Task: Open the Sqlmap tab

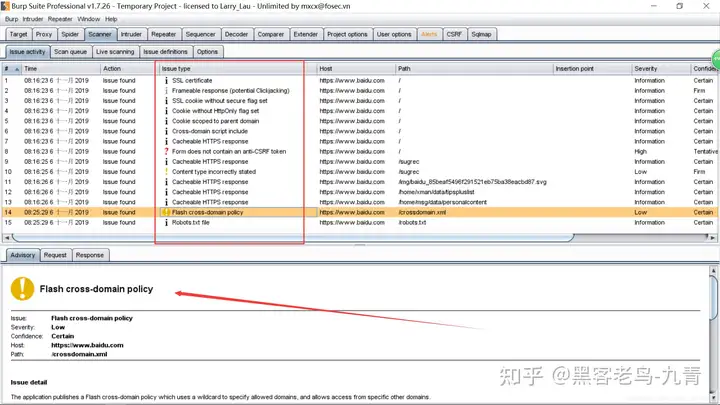Action: 481,34
